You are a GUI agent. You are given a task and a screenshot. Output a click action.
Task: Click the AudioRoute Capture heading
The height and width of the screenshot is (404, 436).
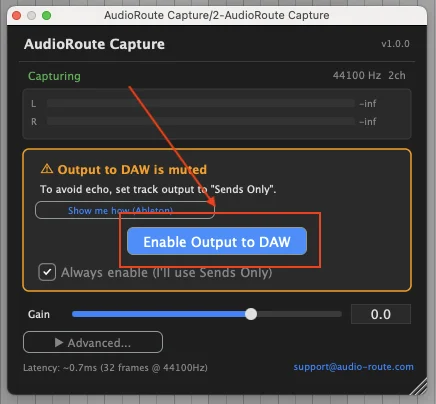pos(94,44)
